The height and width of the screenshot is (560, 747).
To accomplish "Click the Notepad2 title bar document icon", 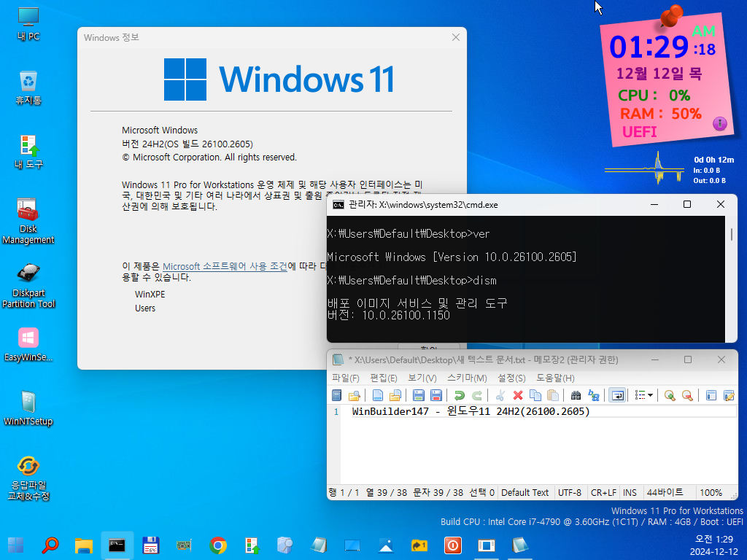I will tap(338, 359).
